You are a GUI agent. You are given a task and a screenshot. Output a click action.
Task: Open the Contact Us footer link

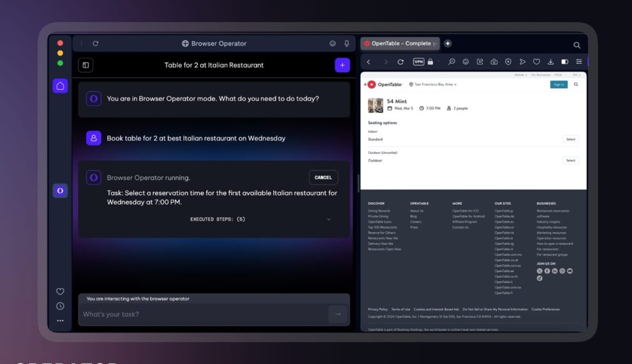(x=460, y=227)
